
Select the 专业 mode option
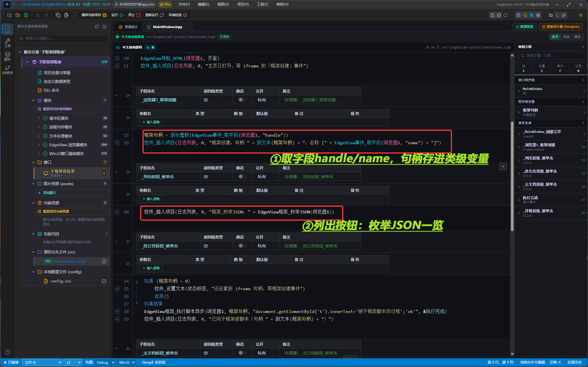point(566,37)
